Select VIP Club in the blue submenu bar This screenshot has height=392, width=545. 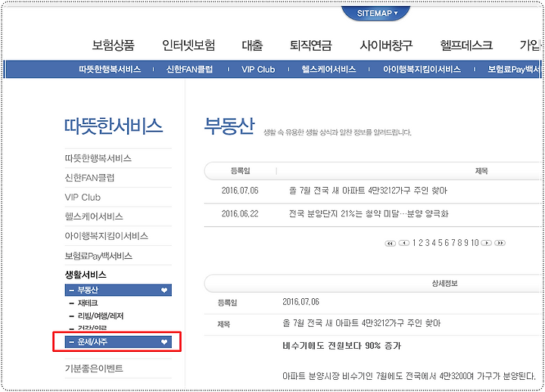coord(258,69)
